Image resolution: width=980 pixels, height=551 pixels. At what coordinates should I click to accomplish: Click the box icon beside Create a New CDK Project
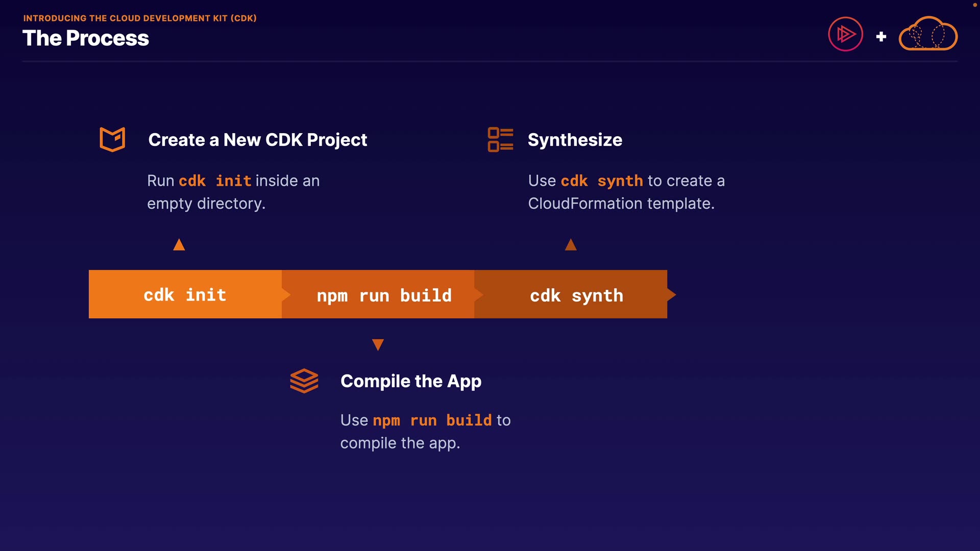click(x=112, y=139)
